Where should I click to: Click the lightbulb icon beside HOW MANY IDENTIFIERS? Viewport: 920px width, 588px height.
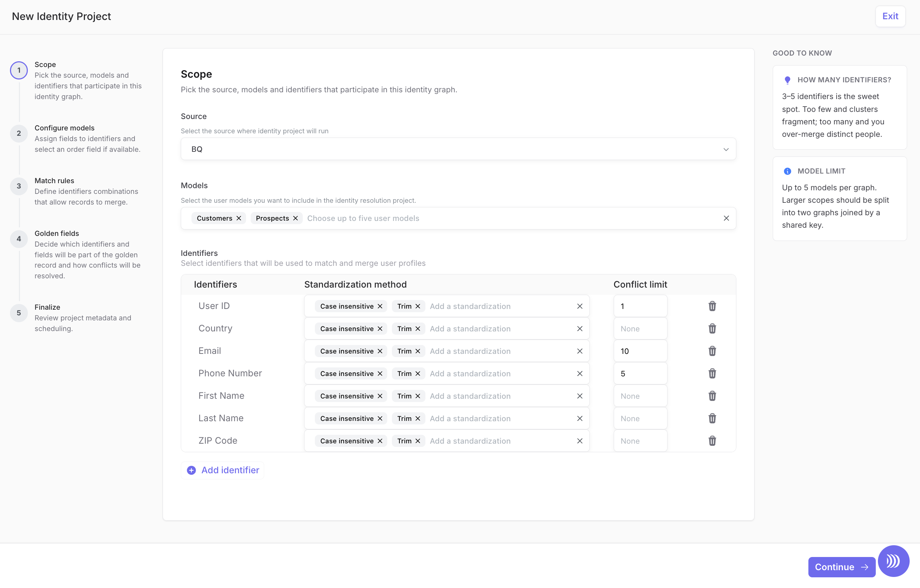point(787,80)
